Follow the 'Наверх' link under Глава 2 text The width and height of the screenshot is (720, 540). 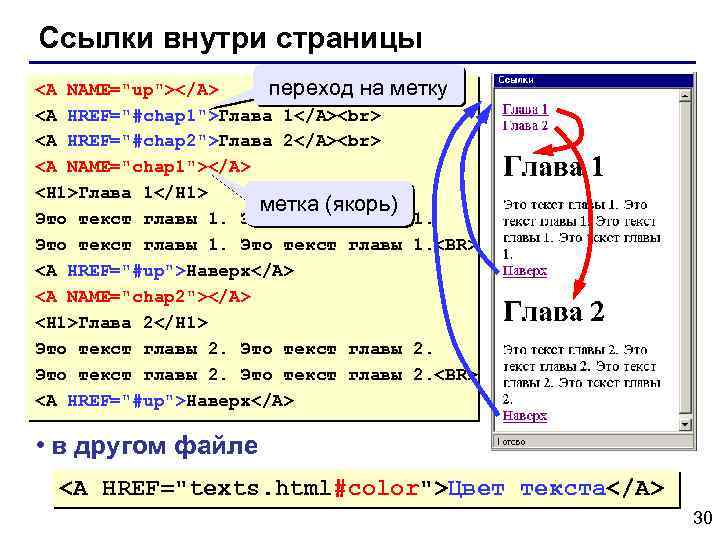(524, 416)
